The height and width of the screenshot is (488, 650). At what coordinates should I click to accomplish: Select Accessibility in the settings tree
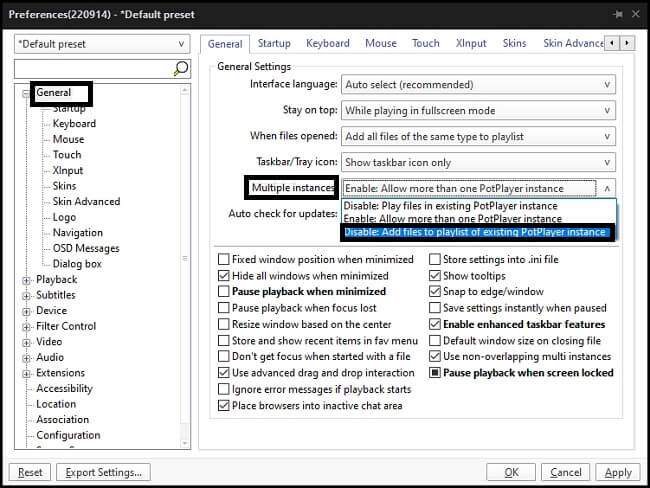tap(64, 388)
